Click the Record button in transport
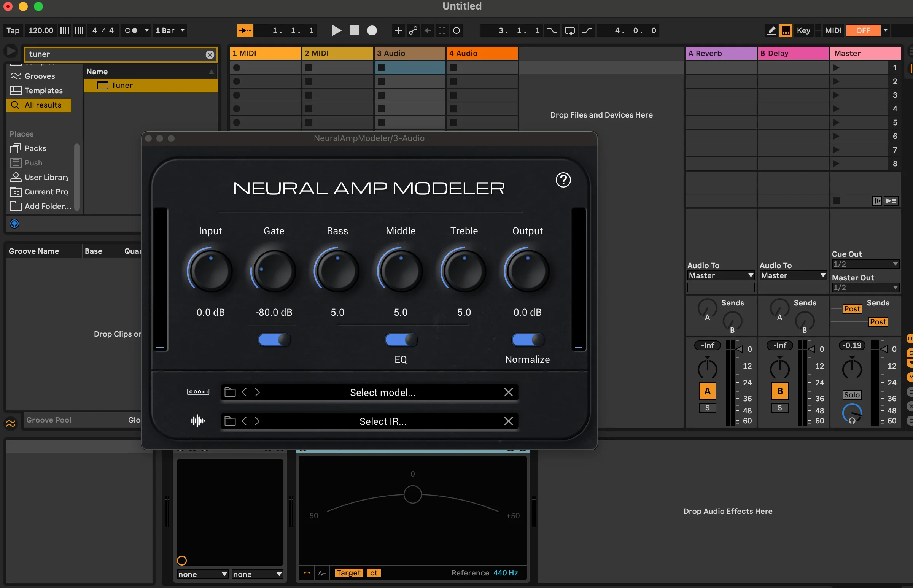This screenshot has height=588, width=913. point(372,30)
